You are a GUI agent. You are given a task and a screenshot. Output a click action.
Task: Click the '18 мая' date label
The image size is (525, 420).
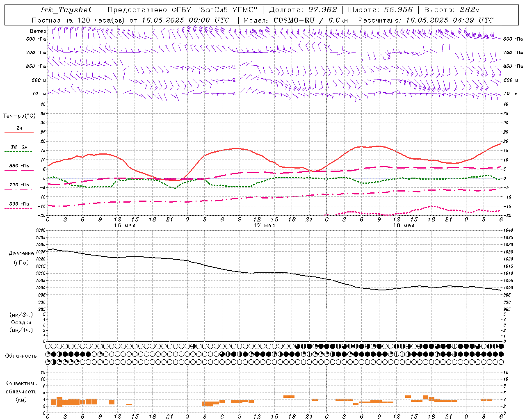point(404,226)
